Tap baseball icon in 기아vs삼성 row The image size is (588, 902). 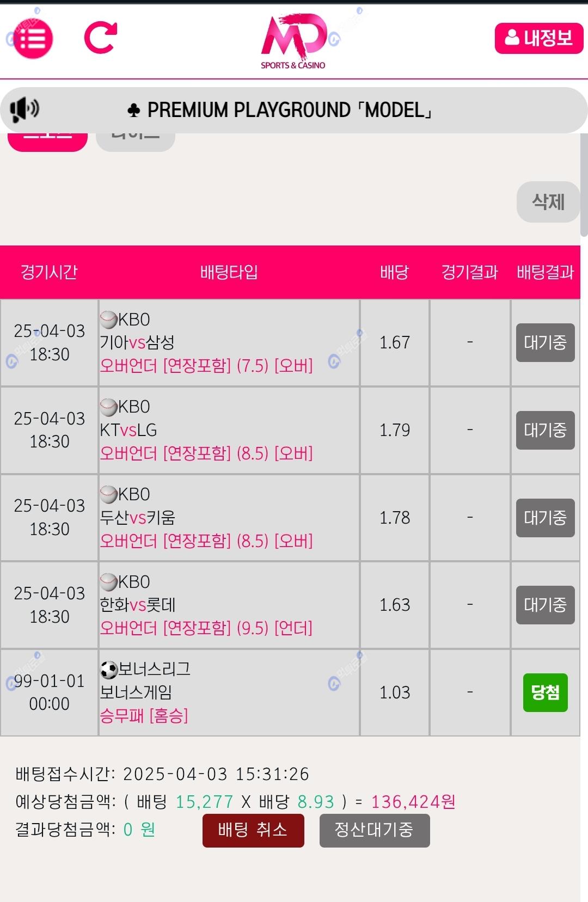click(x=109, y=320)
